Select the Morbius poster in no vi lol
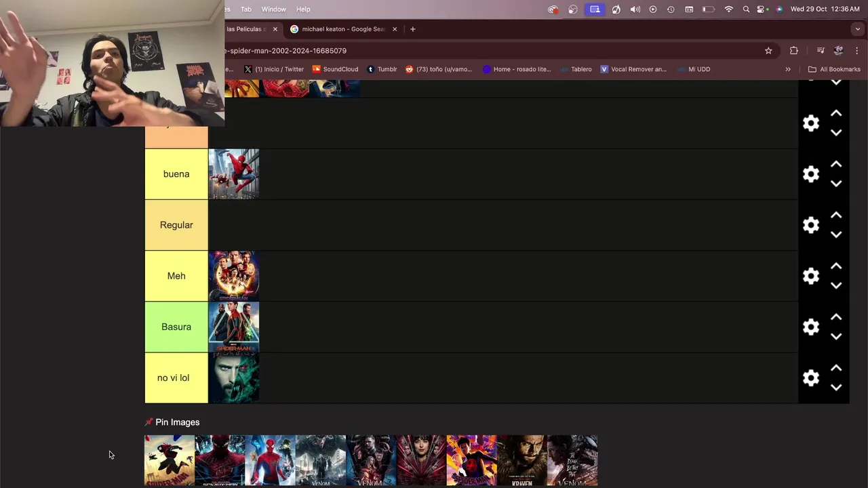The height and width of the screenshot is (488, 868). [234, 378]
